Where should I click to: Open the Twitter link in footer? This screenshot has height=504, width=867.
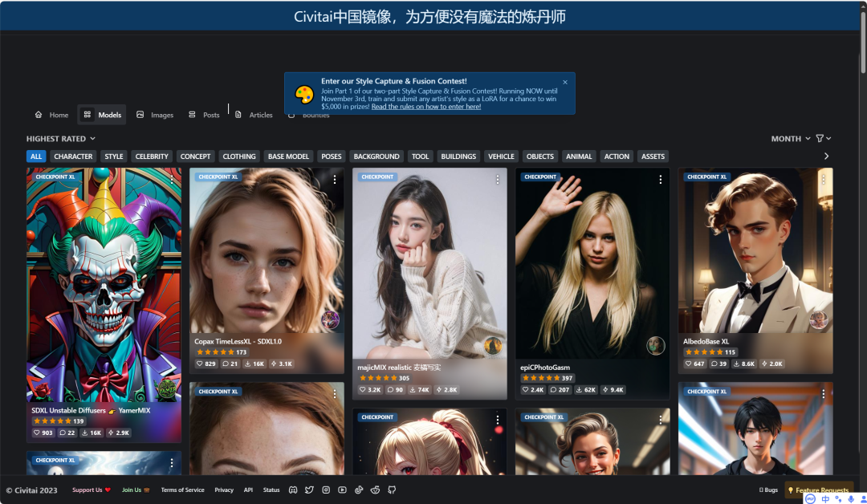click(309, 490)
